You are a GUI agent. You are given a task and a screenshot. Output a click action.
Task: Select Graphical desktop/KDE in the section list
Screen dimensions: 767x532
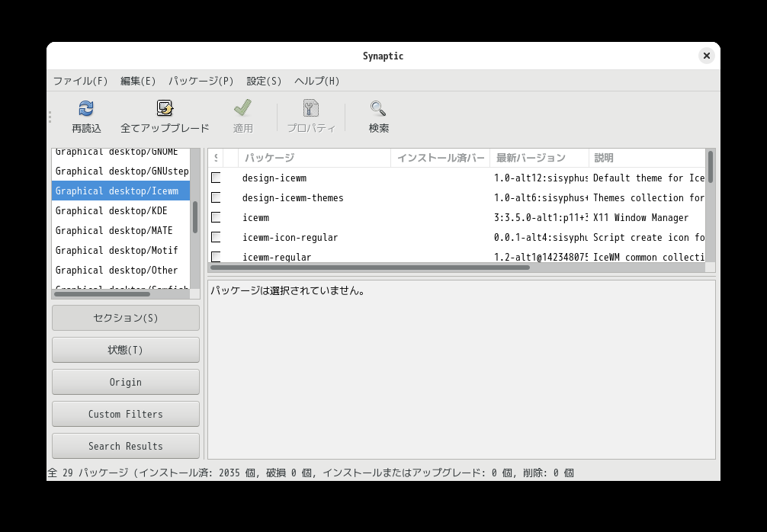(120, 211)
